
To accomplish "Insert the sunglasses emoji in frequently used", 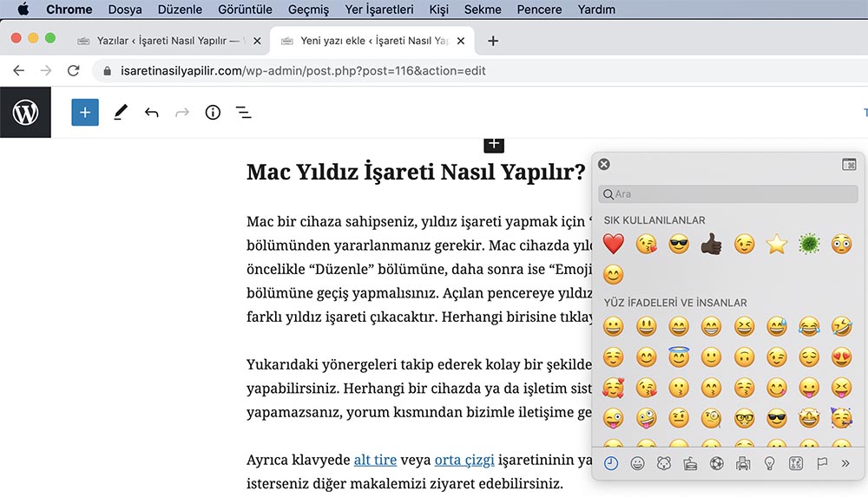I will tap(679, 244).
